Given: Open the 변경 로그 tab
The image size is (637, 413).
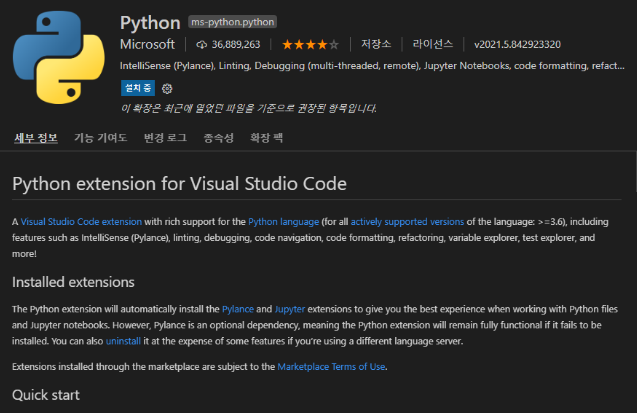Looking at the screenshot, I should click(165, 138).
